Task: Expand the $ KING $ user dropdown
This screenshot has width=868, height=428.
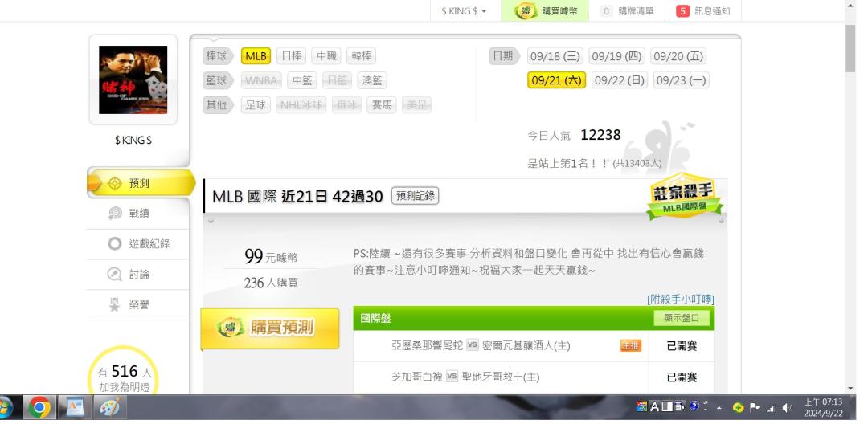Action: pos(464,11)
